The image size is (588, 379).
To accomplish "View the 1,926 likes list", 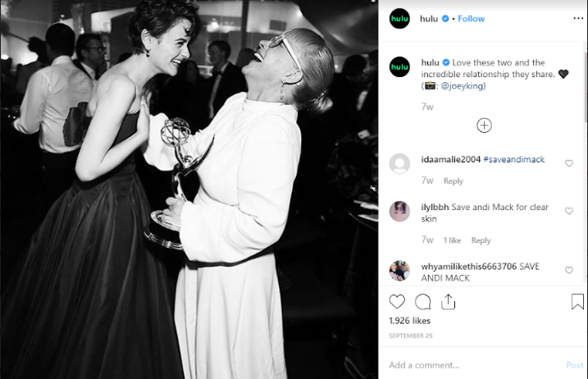I will 408,322.
